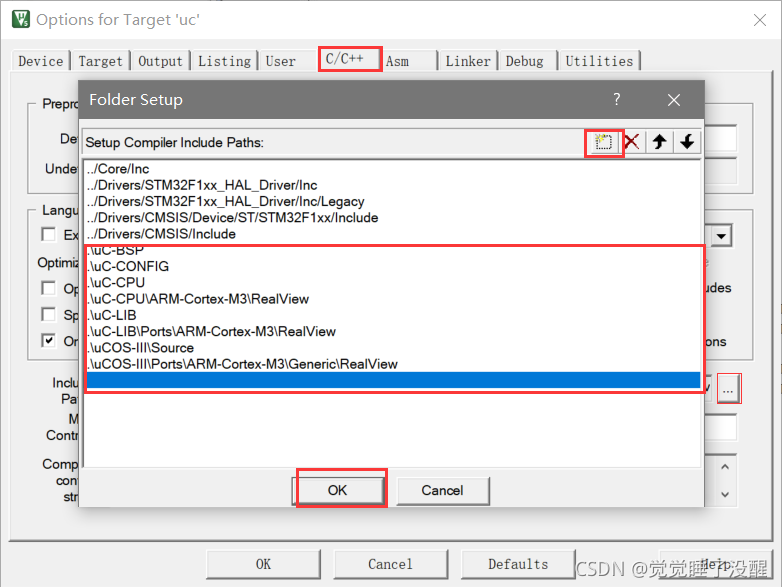Click the '...' browse button beside Include Paths
The image size is (782, 587).
729,389
